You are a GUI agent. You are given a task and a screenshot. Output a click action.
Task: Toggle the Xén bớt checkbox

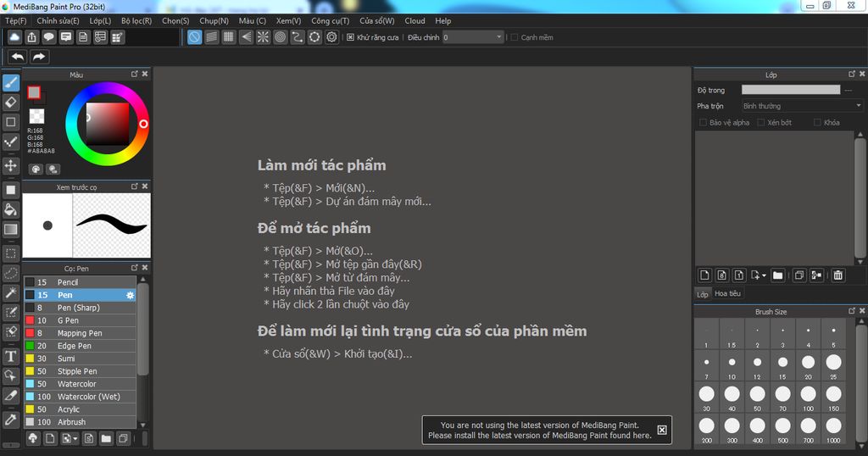(x=760, y=122)
